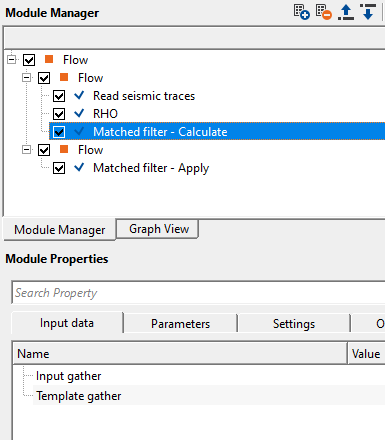
Task: Click the Search Property input field
Action: pyautogui.click(x=199, y=293)
